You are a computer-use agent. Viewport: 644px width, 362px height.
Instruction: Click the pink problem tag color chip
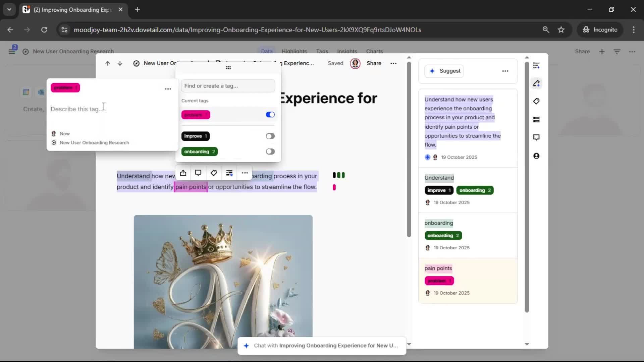pos(65,88)
